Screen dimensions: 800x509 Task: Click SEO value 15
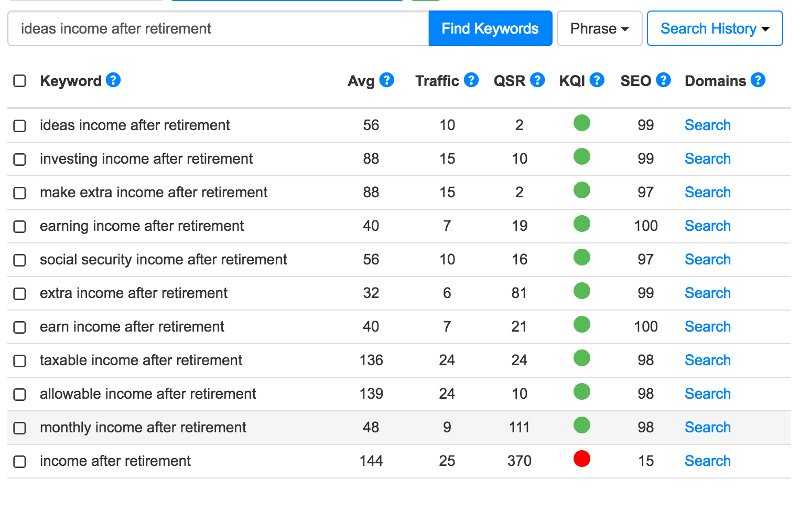pyautogui.click(x=645, y=461)
